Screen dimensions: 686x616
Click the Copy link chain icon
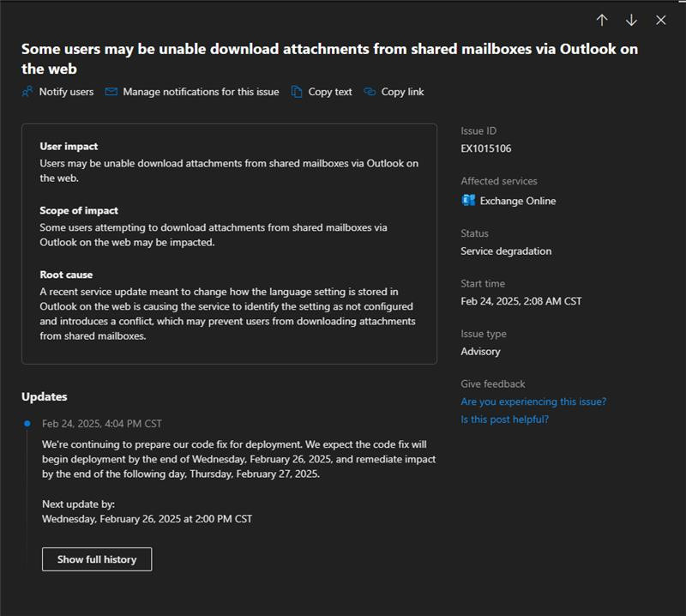(x=370, y=92)
